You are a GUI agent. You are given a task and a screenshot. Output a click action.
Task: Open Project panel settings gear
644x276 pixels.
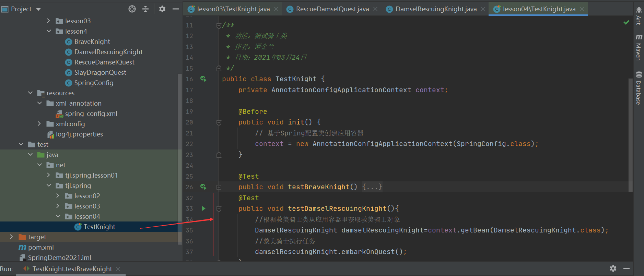click(162, 9)
